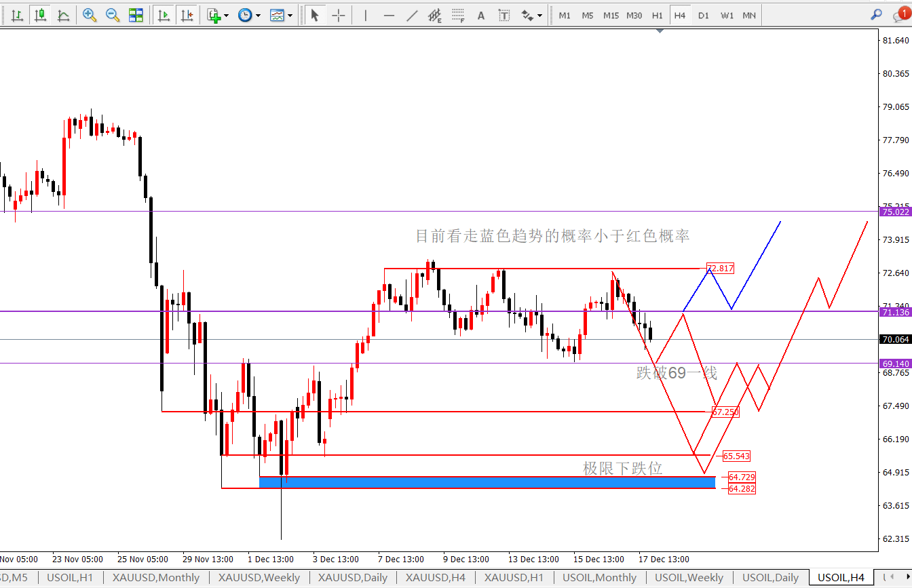
Task: Tile chart windows with the grid icon
Action: click(136, 15)
